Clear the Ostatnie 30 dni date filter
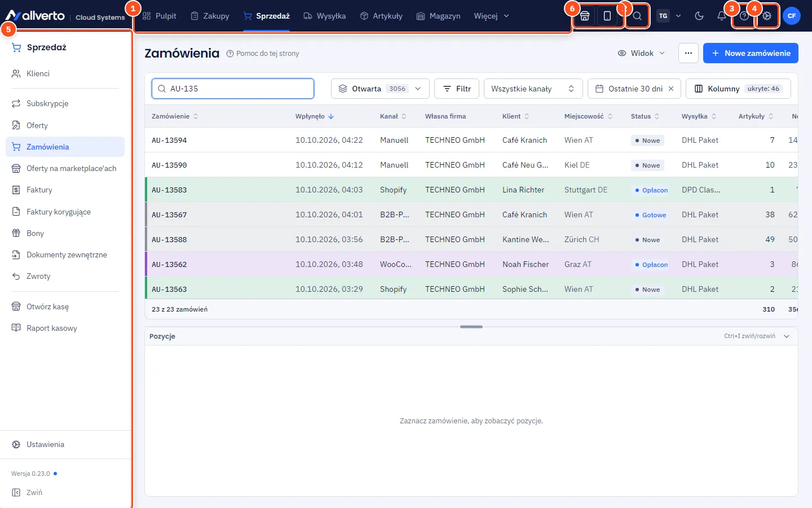The height and width of the screenshot is (508, 812). coord(671,89)
